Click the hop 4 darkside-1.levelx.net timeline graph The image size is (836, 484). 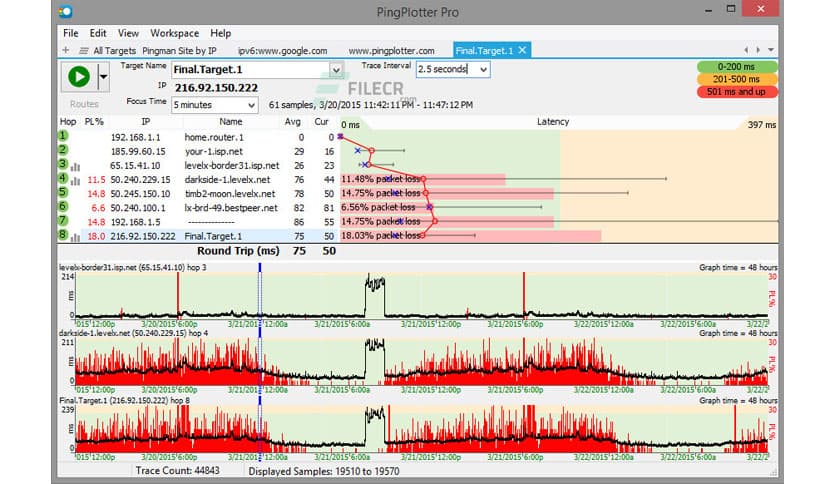421,361
